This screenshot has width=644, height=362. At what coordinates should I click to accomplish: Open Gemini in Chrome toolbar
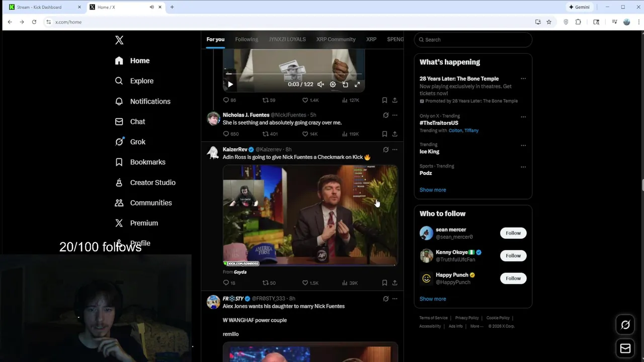pyautogui.click(x=579, y=7)
